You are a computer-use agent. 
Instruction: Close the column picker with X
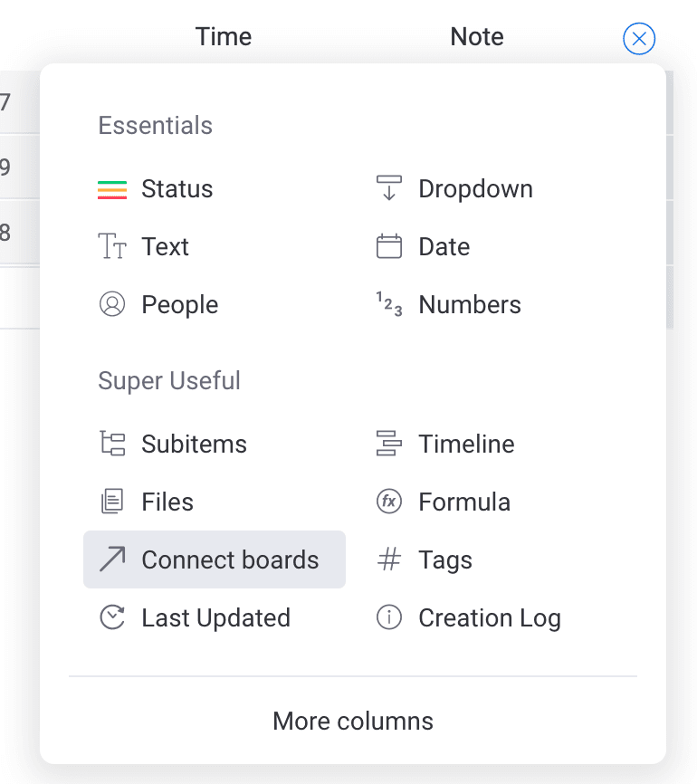[x=639, y=39]
